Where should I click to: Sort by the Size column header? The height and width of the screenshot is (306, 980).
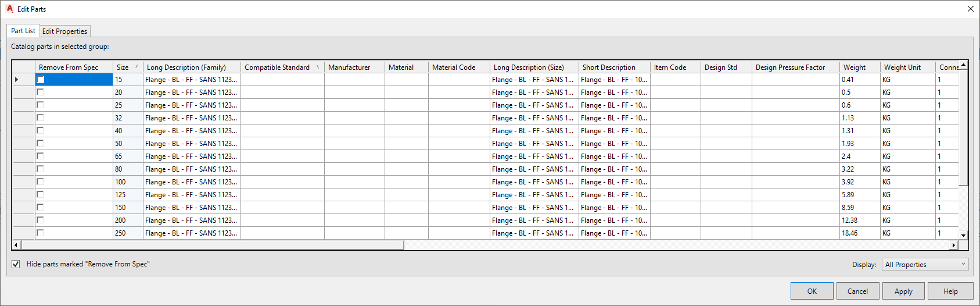click(128, 67)
